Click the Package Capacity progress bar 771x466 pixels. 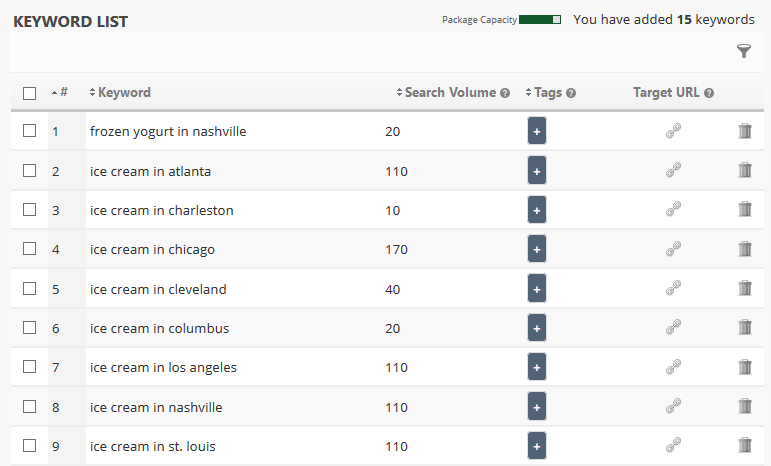(x=540, y=19)
